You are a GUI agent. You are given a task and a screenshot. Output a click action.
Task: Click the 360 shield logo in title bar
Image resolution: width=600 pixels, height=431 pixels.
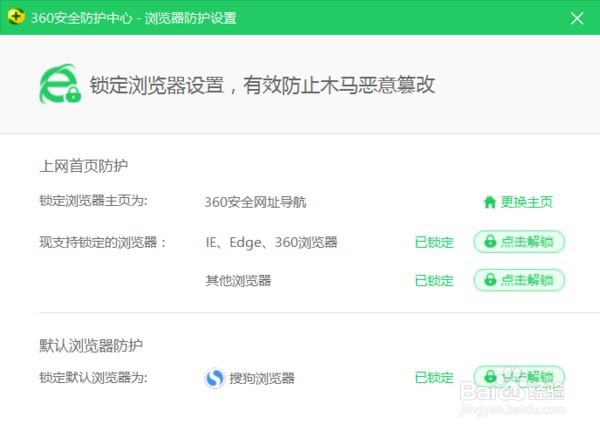(16, 17)
